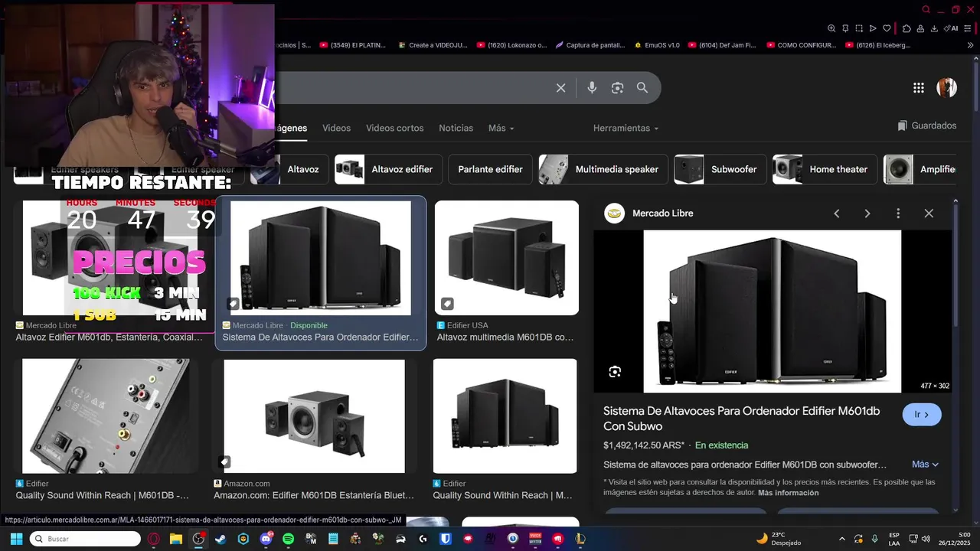The width and height of the screenshot is (980, 551).
Task: Open the browser AI assistant icon
Action: (951, 28)
